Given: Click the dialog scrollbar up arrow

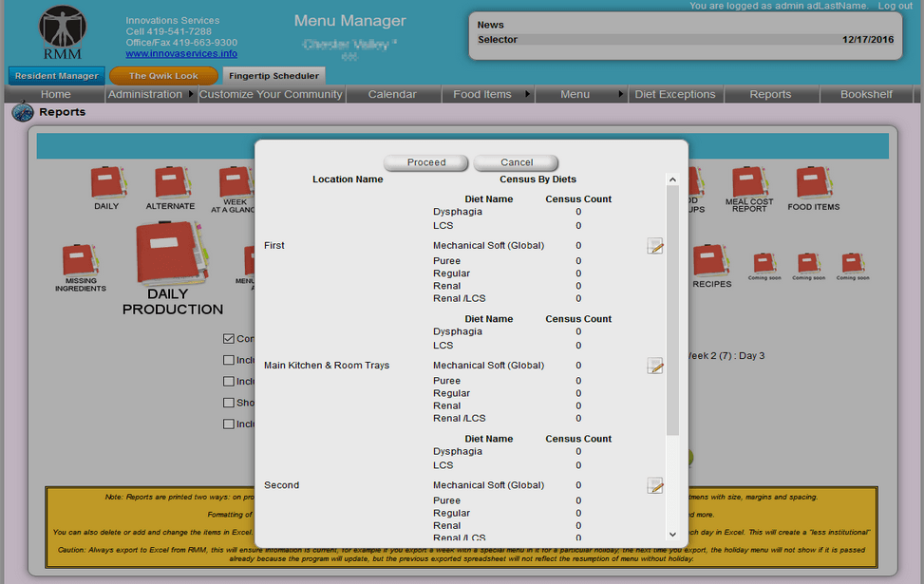Looking at the screenshot, I should [672, 179].
